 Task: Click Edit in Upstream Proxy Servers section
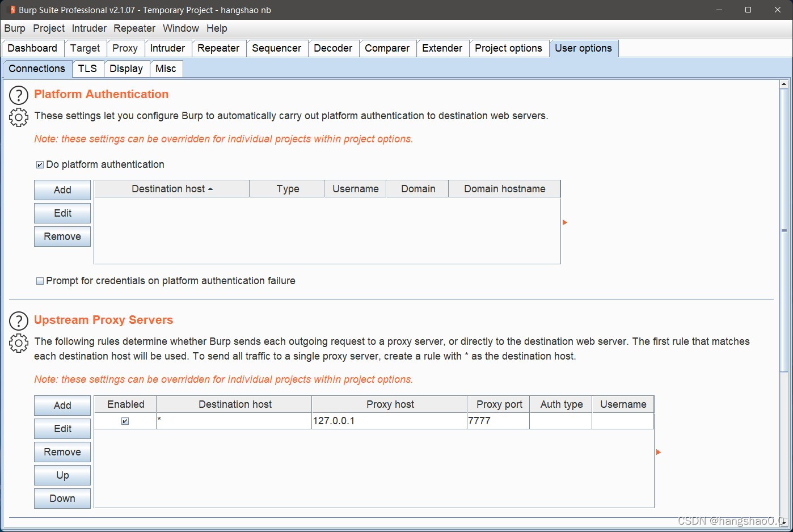(x=62, y=429)
